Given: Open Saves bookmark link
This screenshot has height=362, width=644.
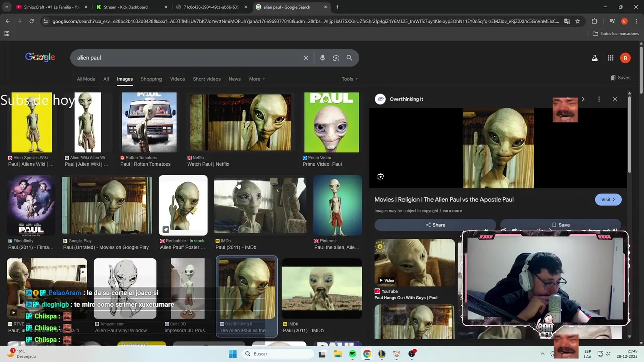Looking at the screenshot, I should tap(620, 78).
